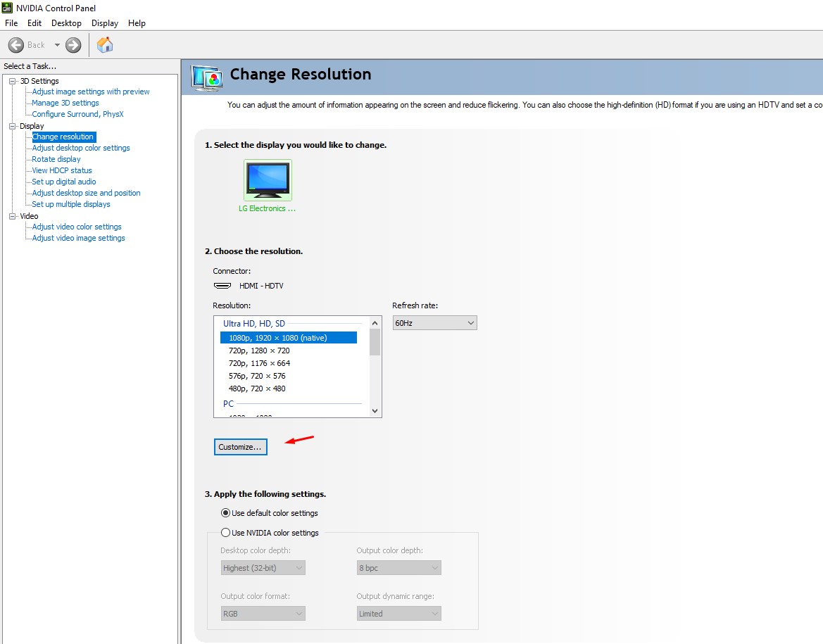Open Output dynamic range Limited dropdown

pos(399,614)
